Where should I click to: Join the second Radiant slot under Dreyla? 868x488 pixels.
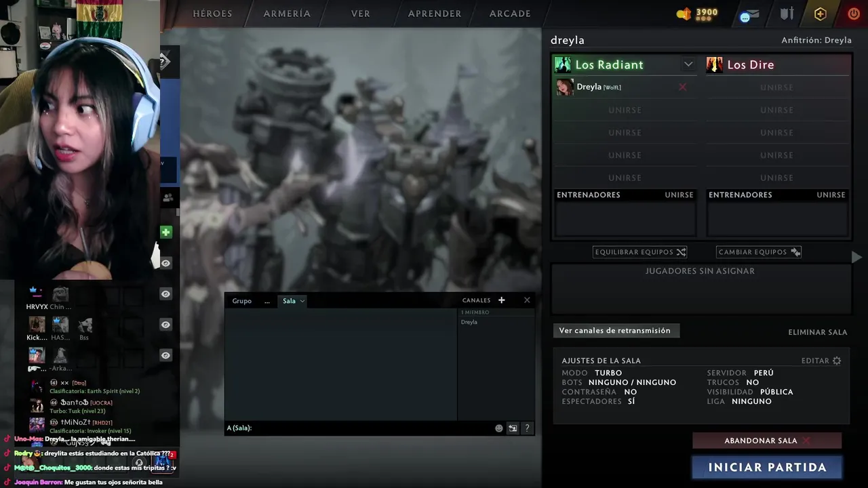click(x=625, y=110)
